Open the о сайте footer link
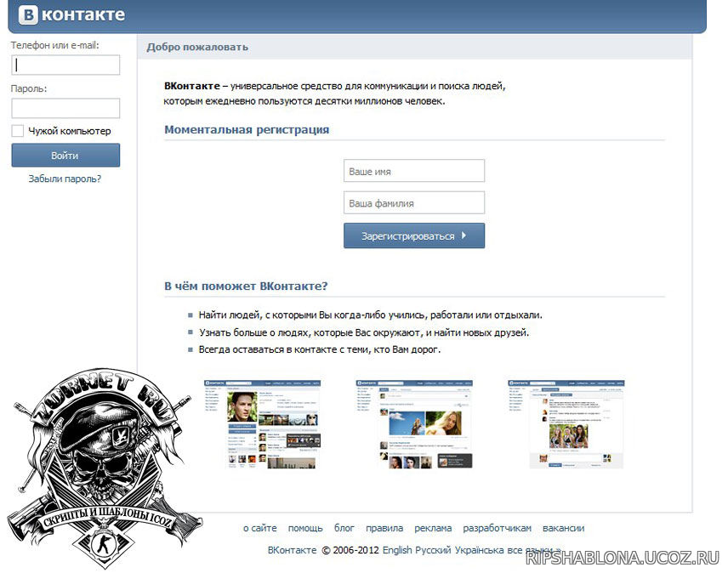Image resolution: width=728 pixels, height=573 pixels. click(260, 528)
